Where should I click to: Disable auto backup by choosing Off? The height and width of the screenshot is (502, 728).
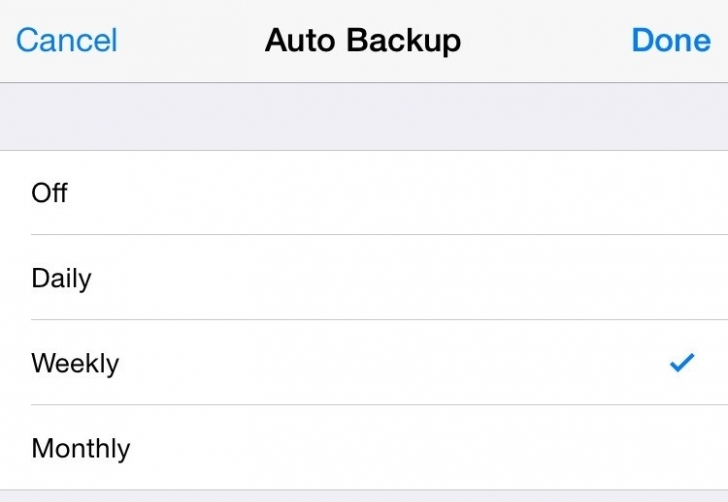click(x=364, y=193)
